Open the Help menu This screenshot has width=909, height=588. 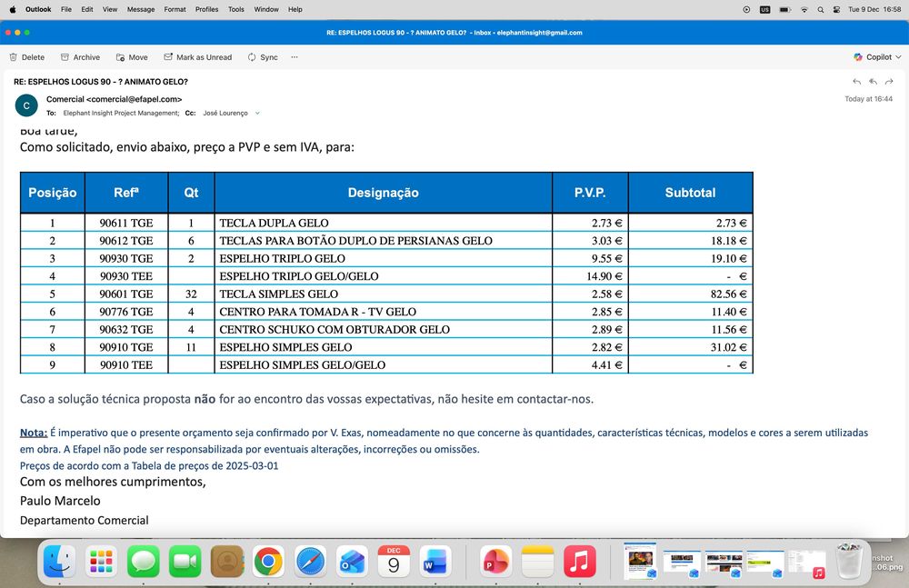coord(295,9)
